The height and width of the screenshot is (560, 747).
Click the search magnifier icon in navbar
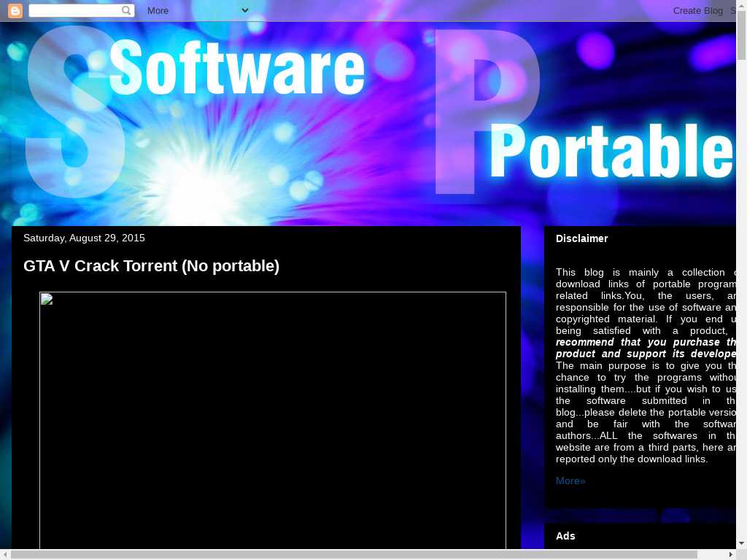click(126, 10)
